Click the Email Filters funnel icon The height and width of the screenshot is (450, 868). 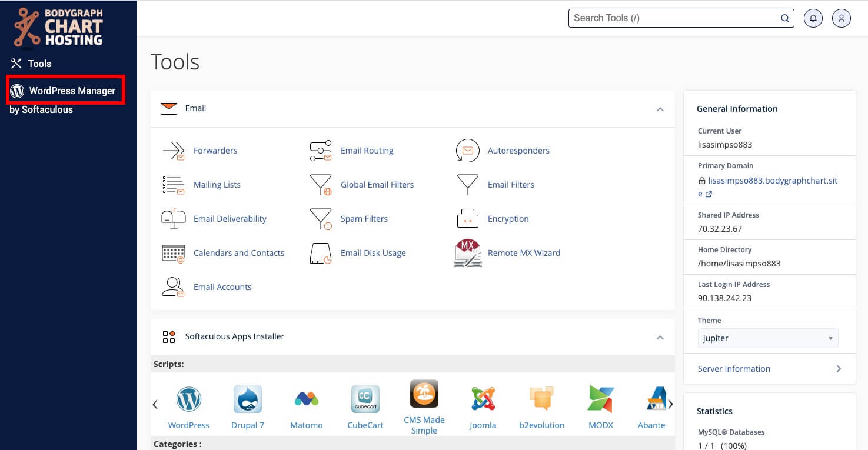[x=468, y=185]
